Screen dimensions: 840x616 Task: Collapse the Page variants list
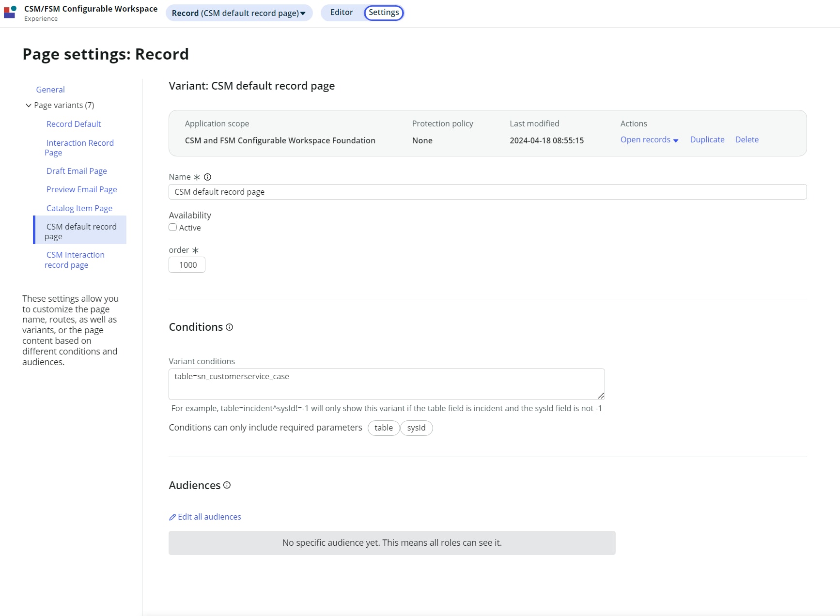tap(28, 106)
